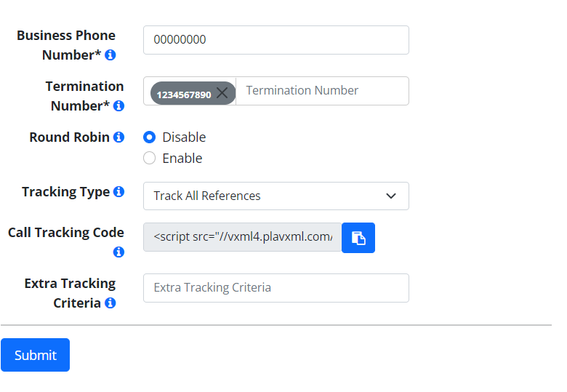Select the Enable round robin option

click(149, 158)
